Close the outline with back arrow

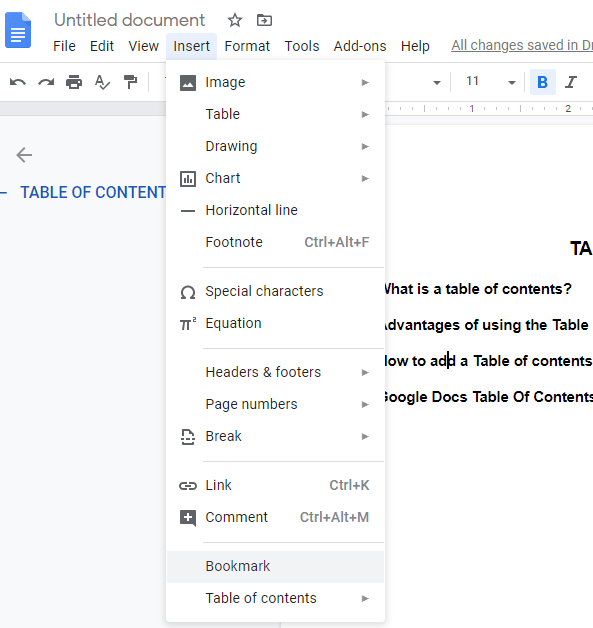[24, 155]
